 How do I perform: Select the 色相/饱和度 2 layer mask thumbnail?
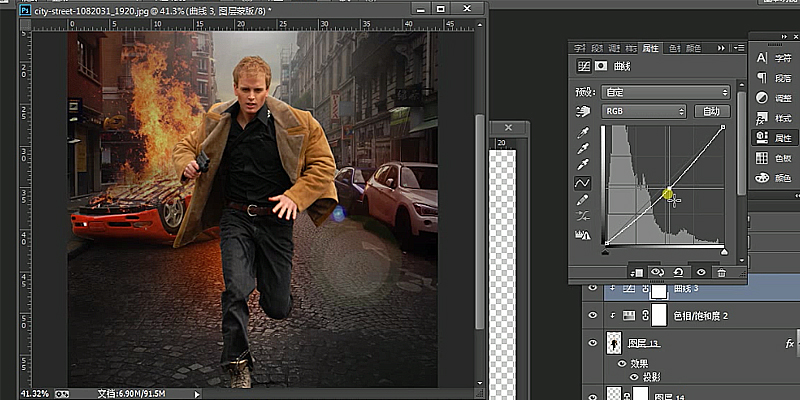coord(660,315)
